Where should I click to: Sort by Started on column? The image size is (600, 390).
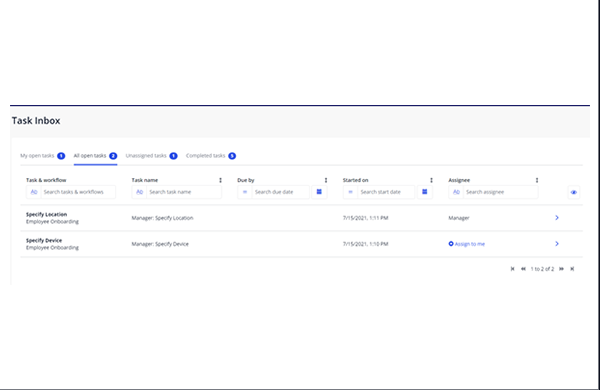click(x=432, y=180)
